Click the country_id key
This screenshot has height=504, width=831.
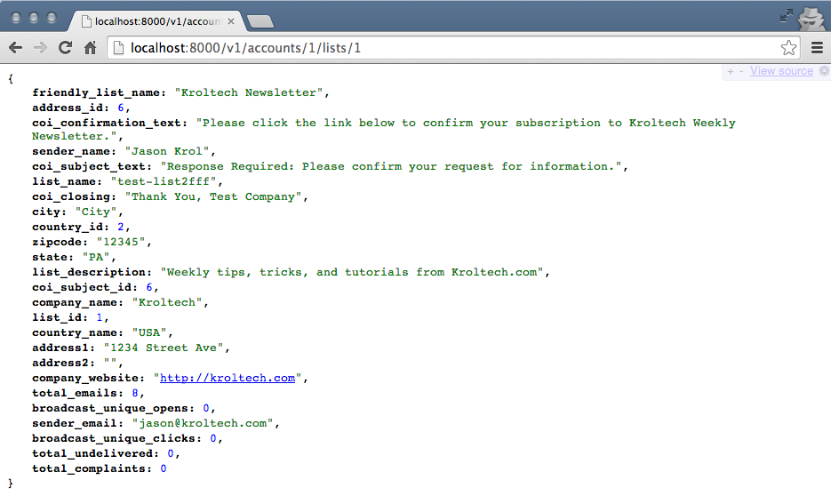pyautogui.click(x=68, y=227)
